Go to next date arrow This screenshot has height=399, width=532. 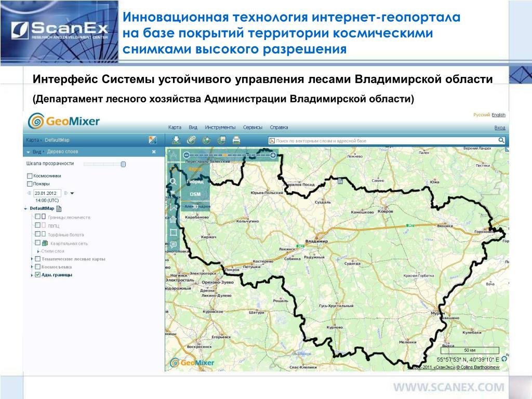coord(66,193)
